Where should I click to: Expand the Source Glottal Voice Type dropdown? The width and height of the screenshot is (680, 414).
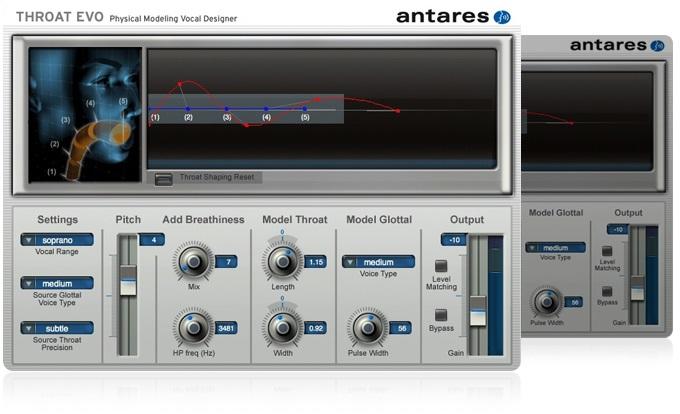coord(57,284)
